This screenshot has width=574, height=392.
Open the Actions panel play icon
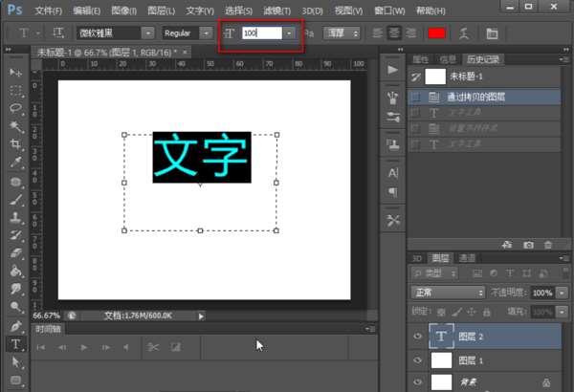(x=392, y=70)
